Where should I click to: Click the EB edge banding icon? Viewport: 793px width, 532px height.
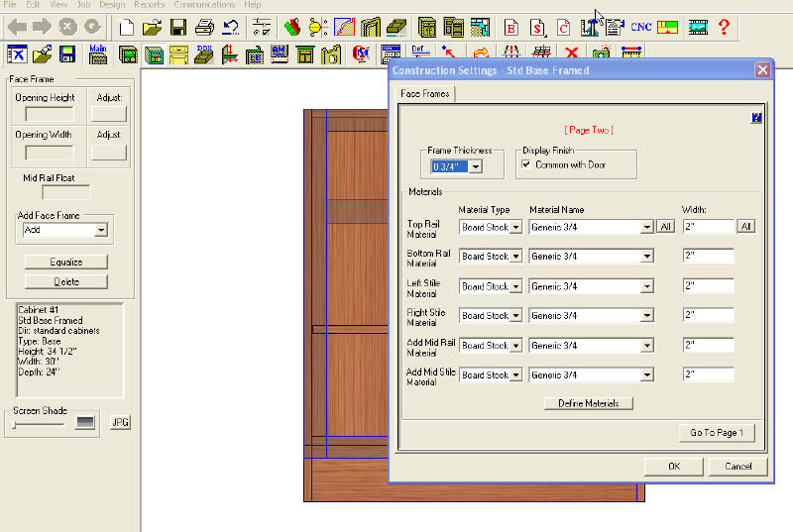pos(255,55)
